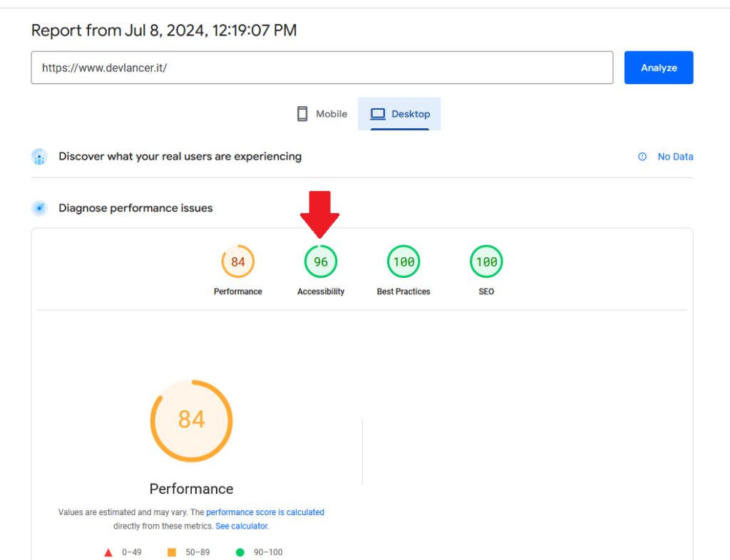Viewport: 730px width, 560px height.
Task: Open the No Data link
Action: [x=674, y=157]
